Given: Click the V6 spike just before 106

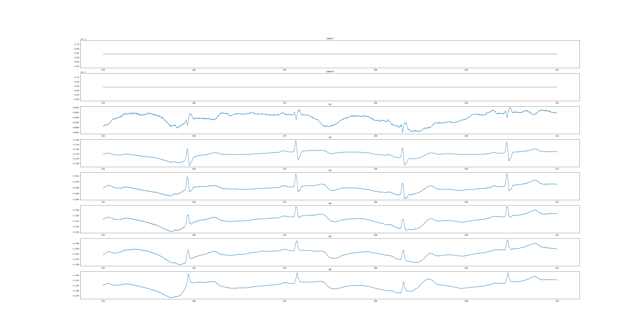Looking at the screenshot, I should [x=188, y=274].
